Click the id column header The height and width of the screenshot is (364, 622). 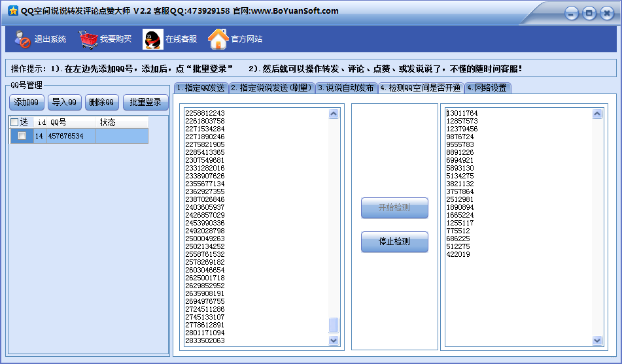click(x=41, y=122)
